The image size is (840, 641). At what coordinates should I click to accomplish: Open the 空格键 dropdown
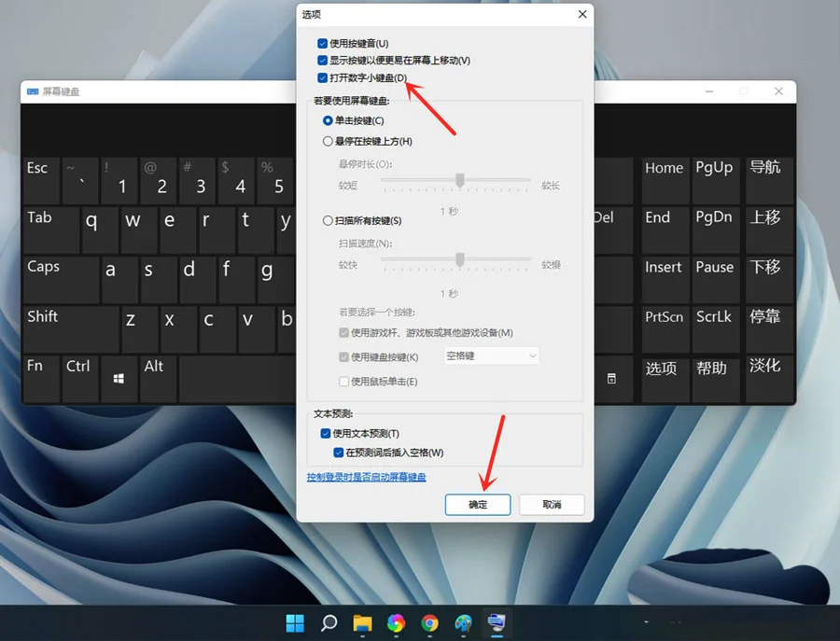(x=491, y=356)
